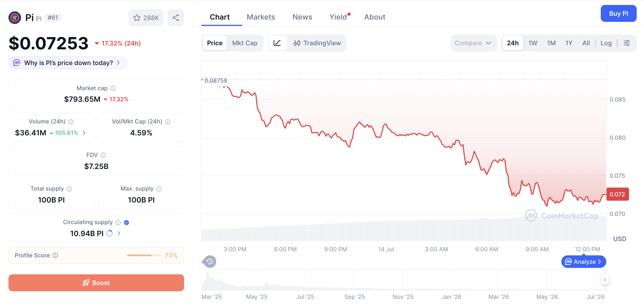
Task: Click the $793.65M market cap value
Action: click(x=82, y=99)
